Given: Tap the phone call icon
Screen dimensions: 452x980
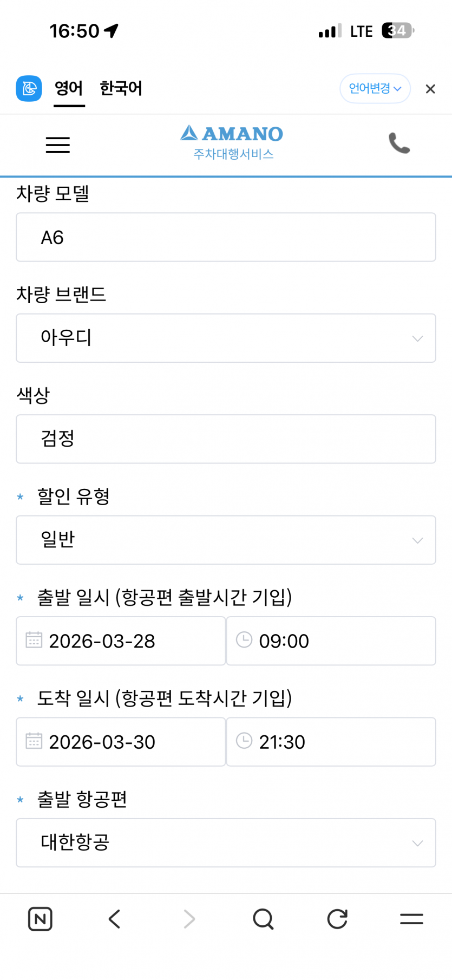Looking at the screenshot, I should [x=399, y=143].
